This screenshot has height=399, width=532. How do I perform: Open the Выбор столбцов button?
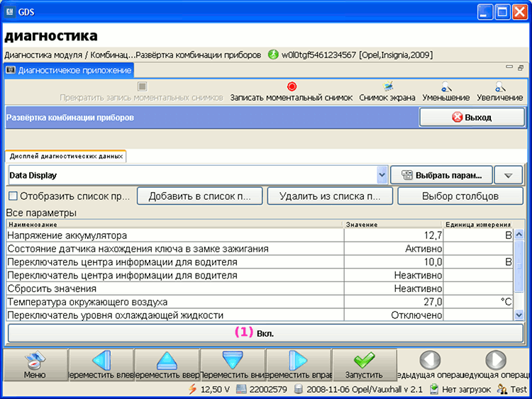pyautogui.click(x=460, y=196)
